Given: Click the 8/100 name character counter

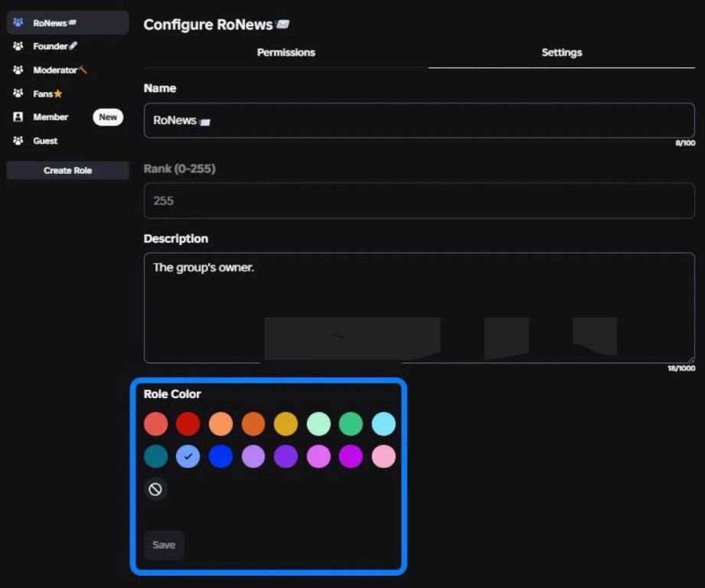Looking at the screenshot, I should tap(685, 143).
